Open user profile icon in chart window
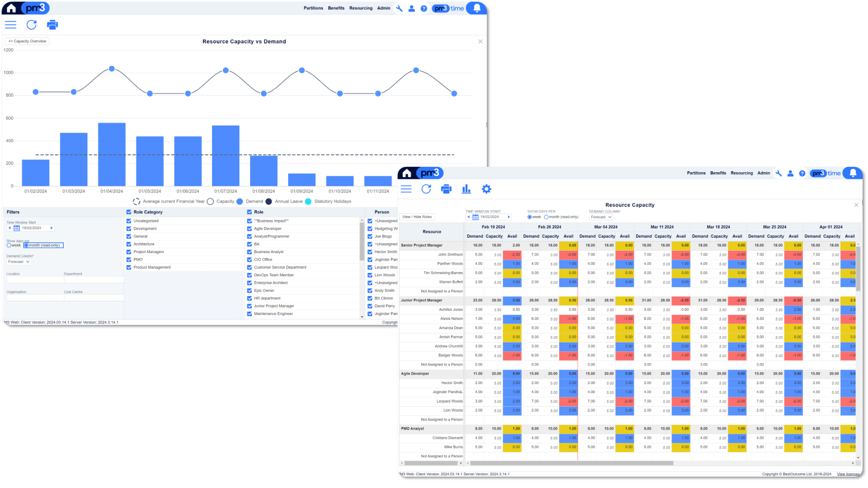The width and height of the screenshot is (868, 488). pyautogui.click(x=411, y=8)
